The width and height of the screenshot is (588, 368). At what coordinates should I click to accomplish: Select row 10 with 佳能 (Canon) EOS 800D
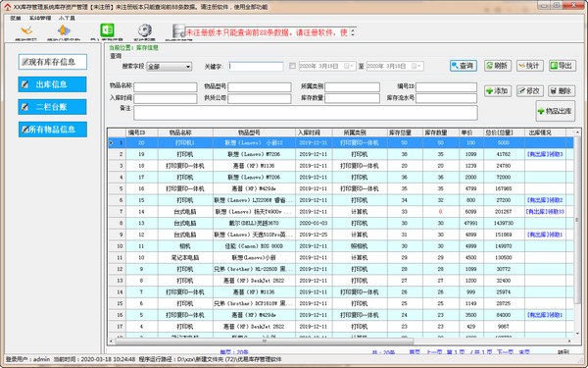pyautogui.click(x=340, y=246)
